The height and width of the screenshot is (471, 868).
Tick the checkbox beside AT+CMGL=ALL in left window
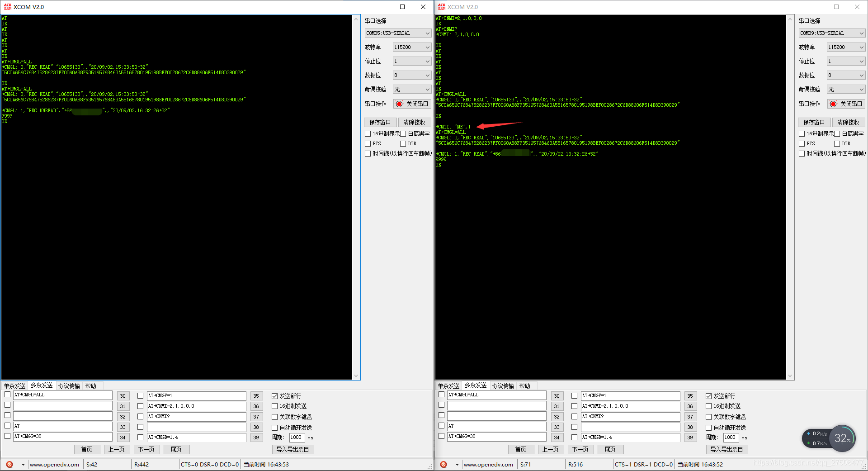click(x=8, y=395)
